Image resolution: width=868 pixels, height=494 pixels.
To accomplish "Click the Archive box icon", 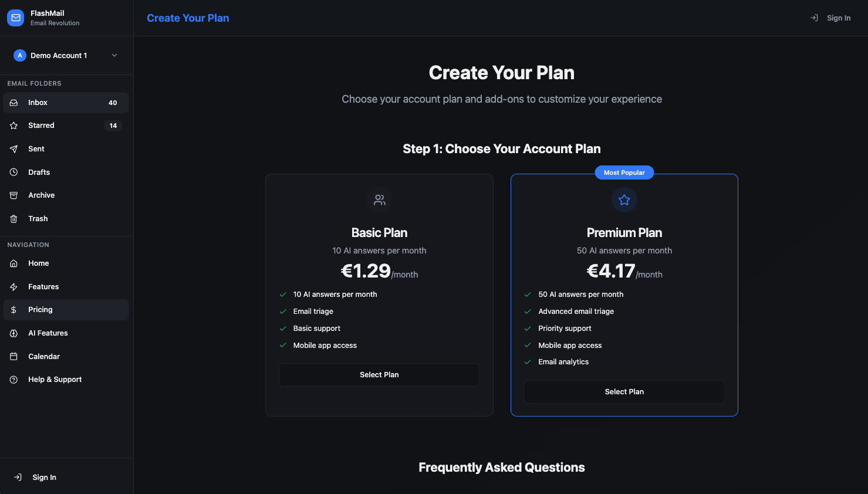I will tap(13, 195).
